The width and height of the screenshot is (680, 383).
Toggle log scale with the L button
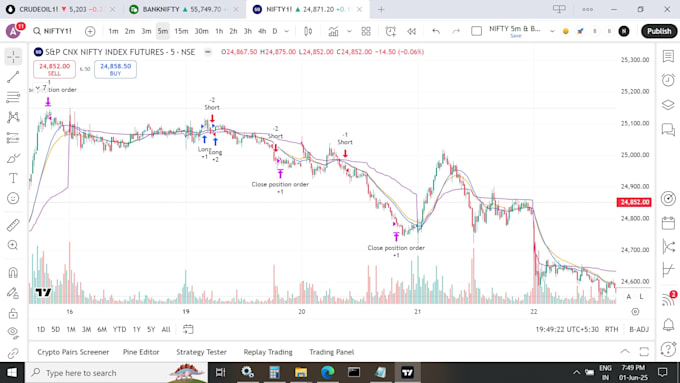[x=641, y=296]
